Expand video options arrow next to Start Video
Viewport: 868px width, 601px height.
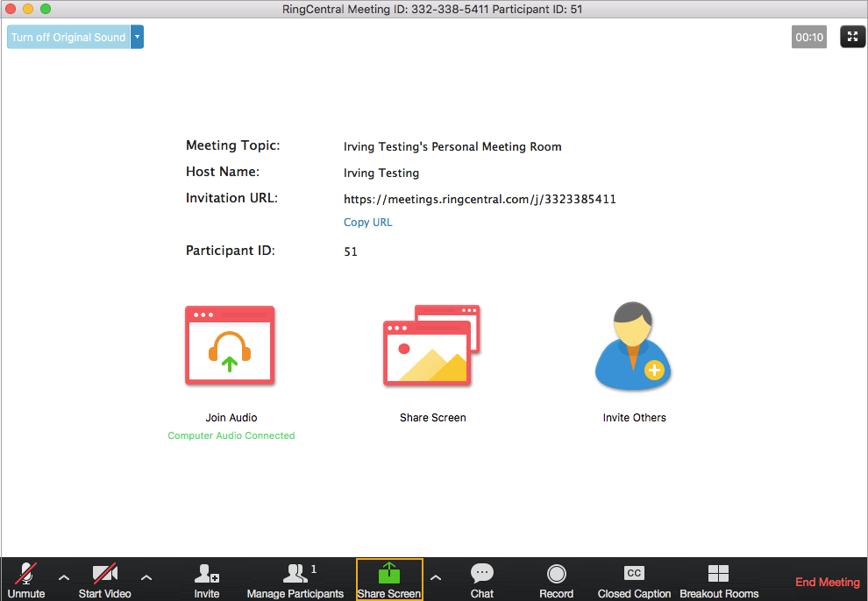click(x=146, y=577)
